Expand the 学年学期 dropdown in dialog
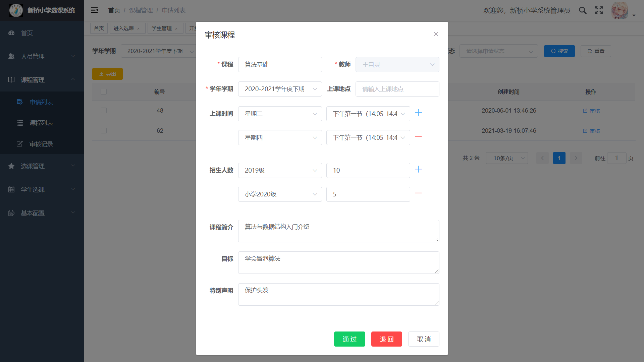 tap(280, 89)
